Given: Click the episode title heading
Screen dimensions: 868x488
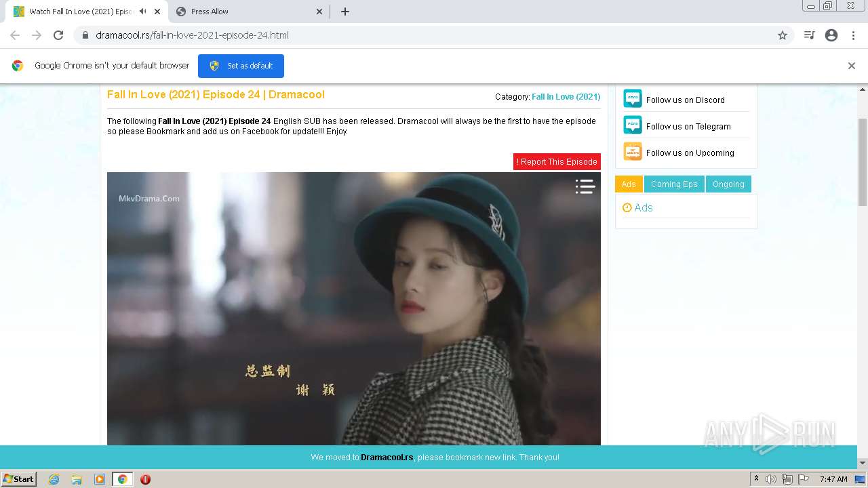Looking at the screenshot, I should (216, 95).
